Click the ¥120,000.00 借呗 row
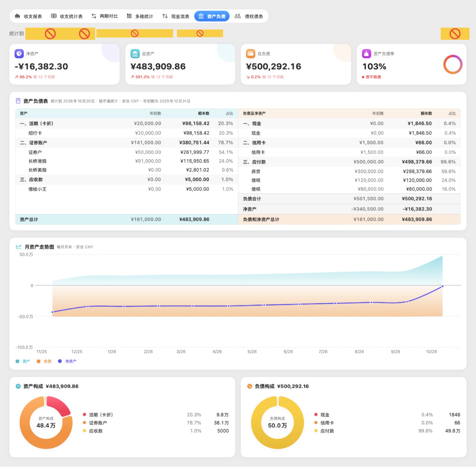The width and height of the screenshot is (476, 467). pos(349,180)
